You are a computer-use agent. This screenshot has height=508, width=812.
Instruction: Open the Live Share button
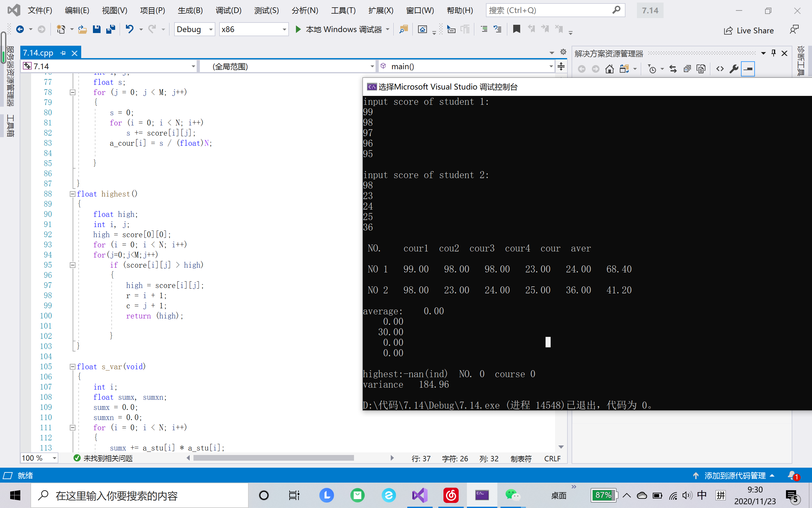(x=749, y=30)
